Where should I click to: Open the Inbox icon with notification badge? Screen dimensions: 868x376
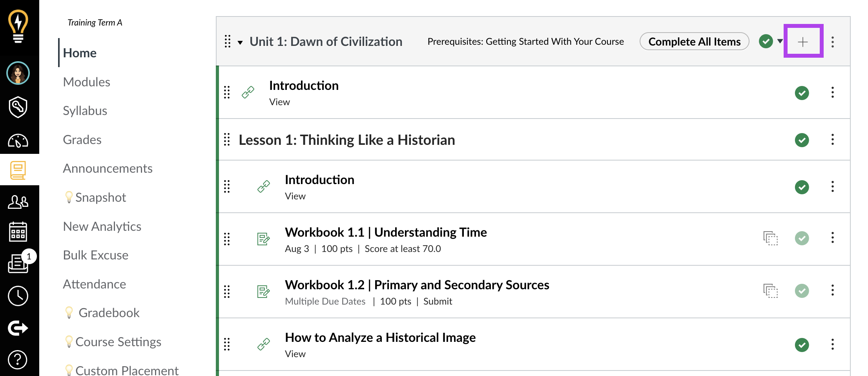click(19, 263)
